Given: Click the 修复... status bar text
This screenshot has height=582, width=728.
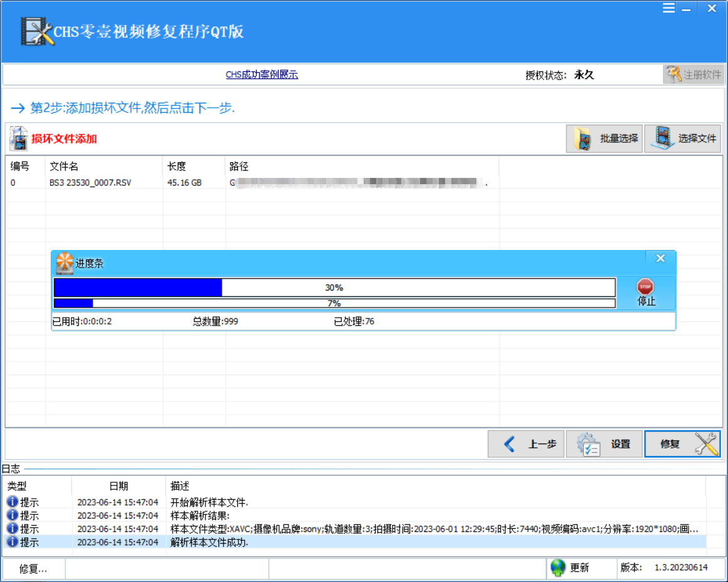Looking at the screenshot, I should (33, 568).
